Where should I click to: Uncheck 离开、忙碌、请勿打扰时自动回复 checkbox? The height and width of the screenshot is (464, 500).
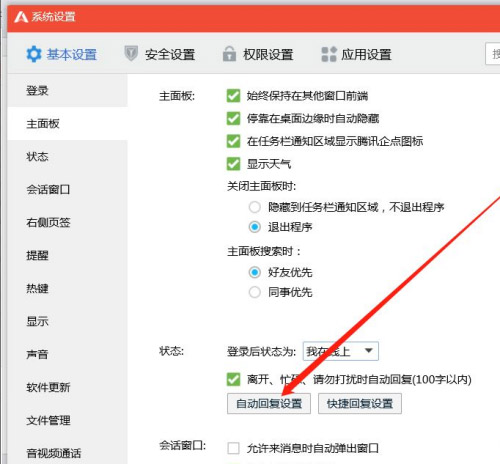tap(233, 379)
